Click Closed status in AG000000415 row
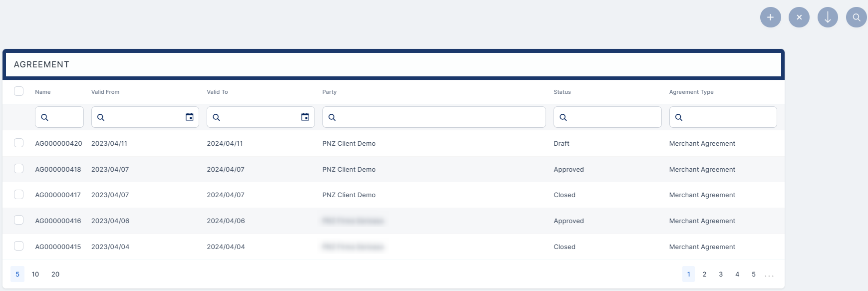This screenshot has height=291, width=868. [565, 247]
